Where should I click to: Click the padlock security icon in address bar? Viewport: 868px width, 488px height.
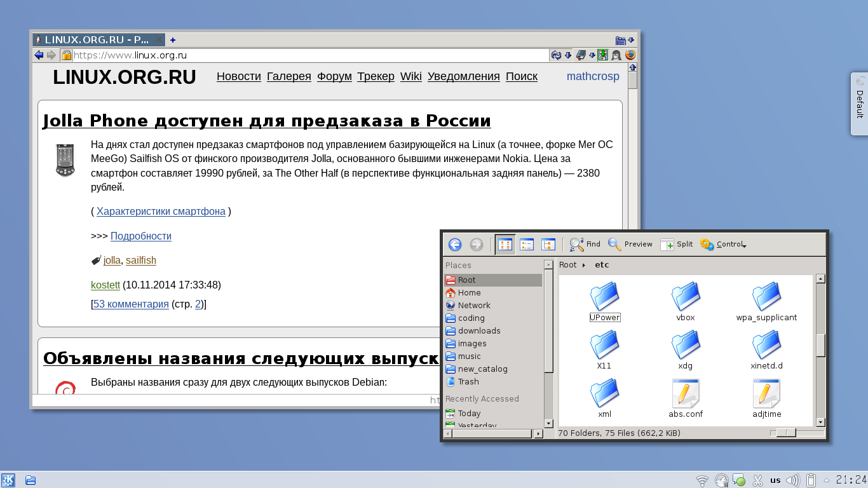(66, 55)
